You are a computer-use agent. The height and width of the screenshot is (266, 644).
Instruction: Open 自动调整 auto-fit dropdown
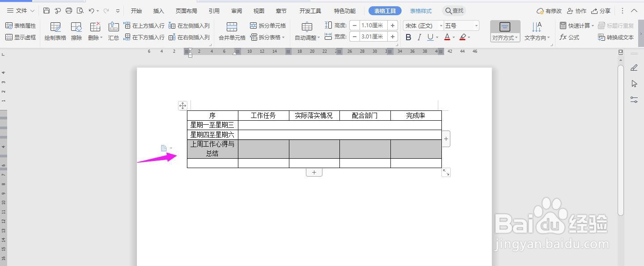[x=307, y=32]
